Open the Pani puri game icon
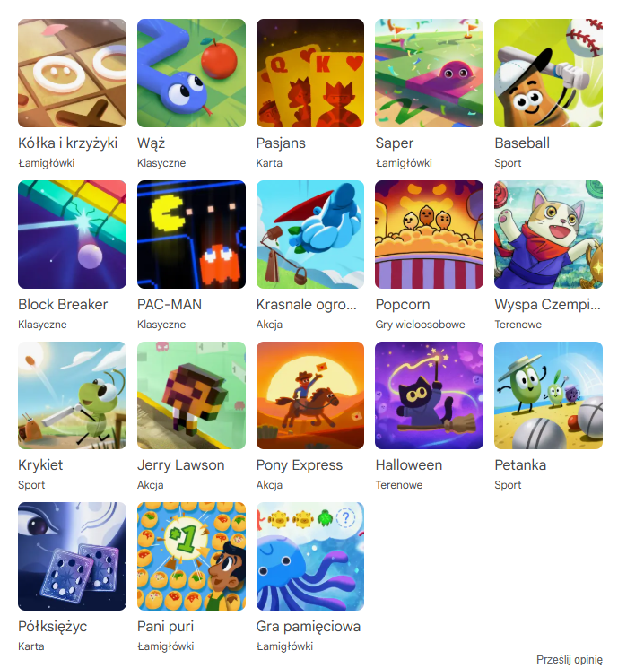 pos(191,557)
